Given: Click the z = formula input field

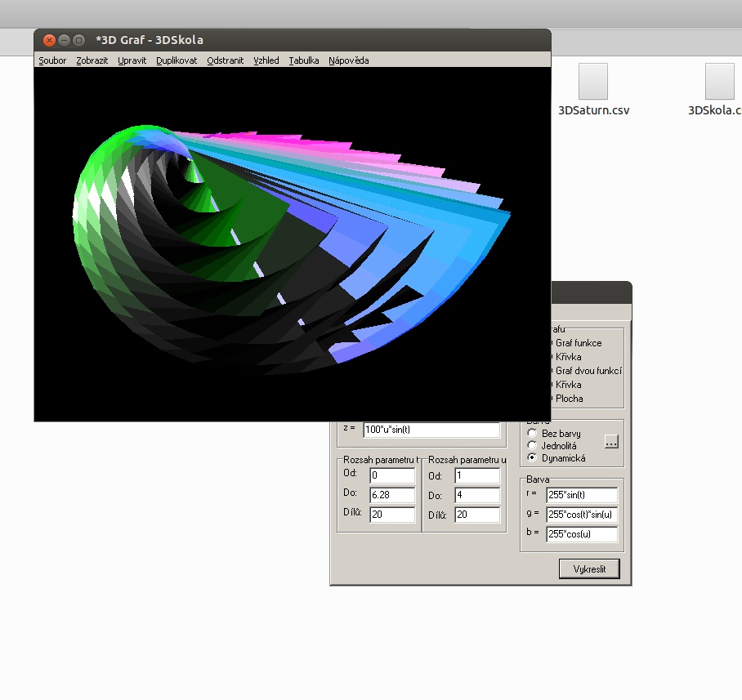Looking at the screenshot, I should click(x=431, y=430).
